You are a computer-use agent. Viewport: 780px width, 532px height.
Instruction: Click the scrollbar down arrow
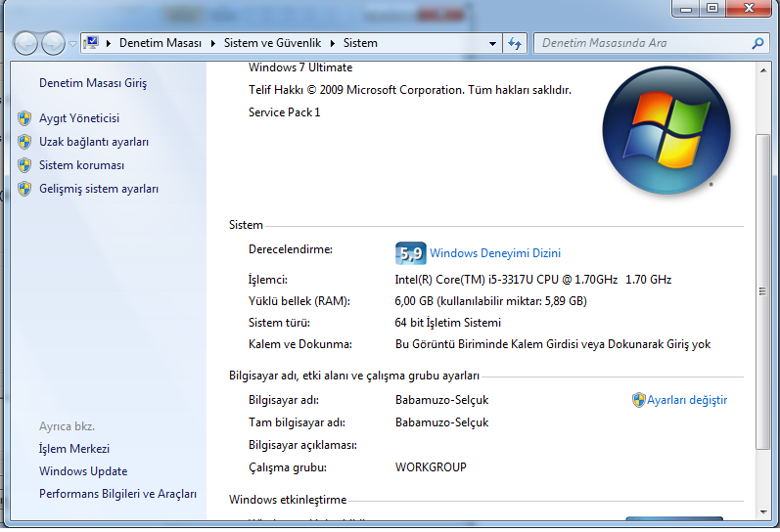763,512
